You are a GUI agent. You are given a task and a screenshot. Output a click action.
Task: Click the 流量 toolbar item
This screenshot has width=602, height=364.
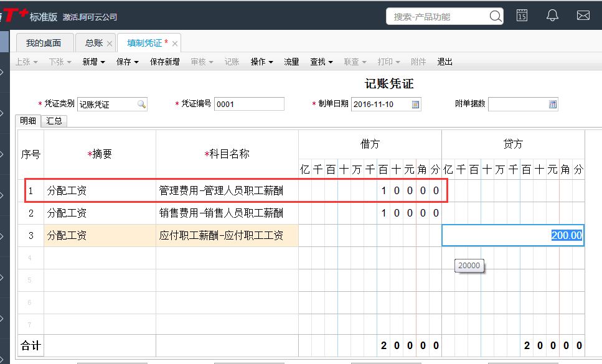tap(291, 62)
